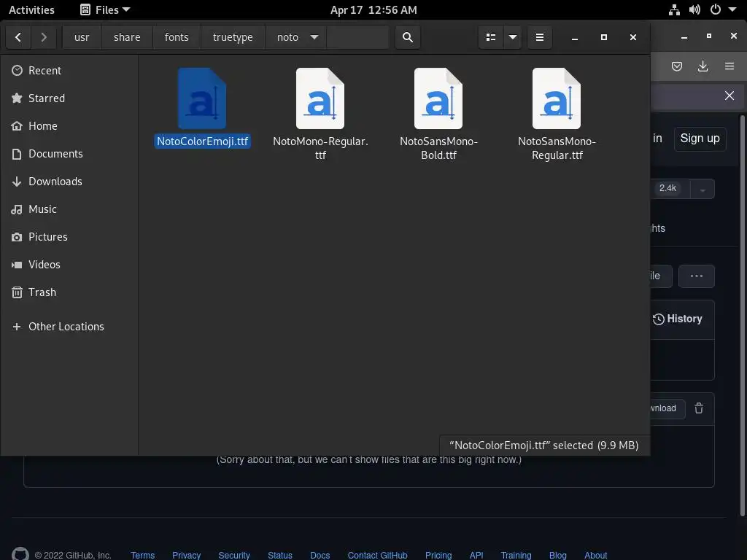Open Docs link in GitHub footer

[320, 555]
